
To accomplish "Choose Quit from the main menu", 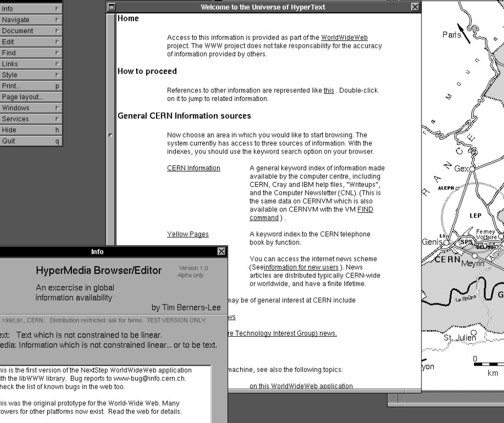I will [31, 141].
